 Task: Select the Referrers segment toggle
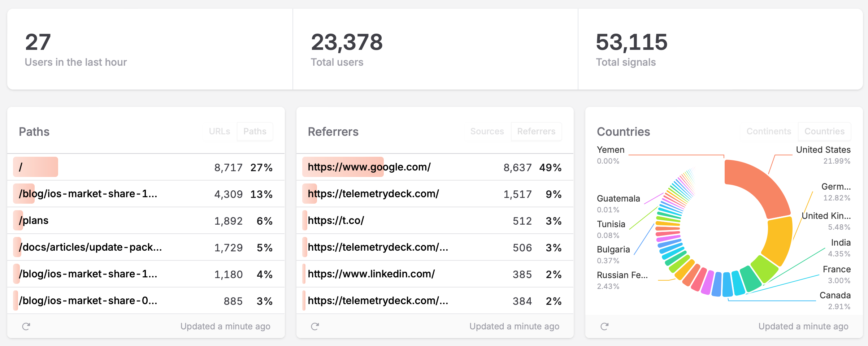point(536,131)
